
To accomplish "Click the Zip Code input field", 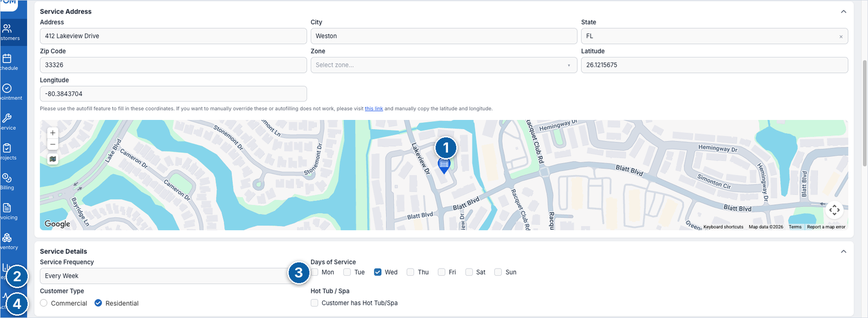I will pyautogui.click(x=173, y=65).
